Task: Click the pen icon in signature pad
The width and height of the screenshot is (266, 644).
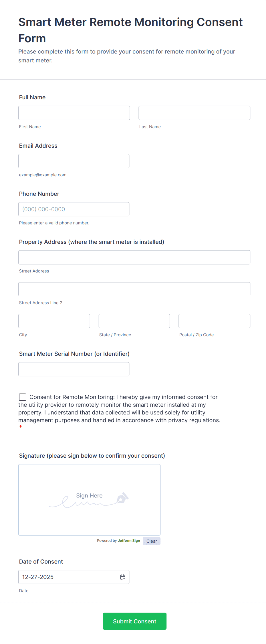Action: [x=122, y=499]
